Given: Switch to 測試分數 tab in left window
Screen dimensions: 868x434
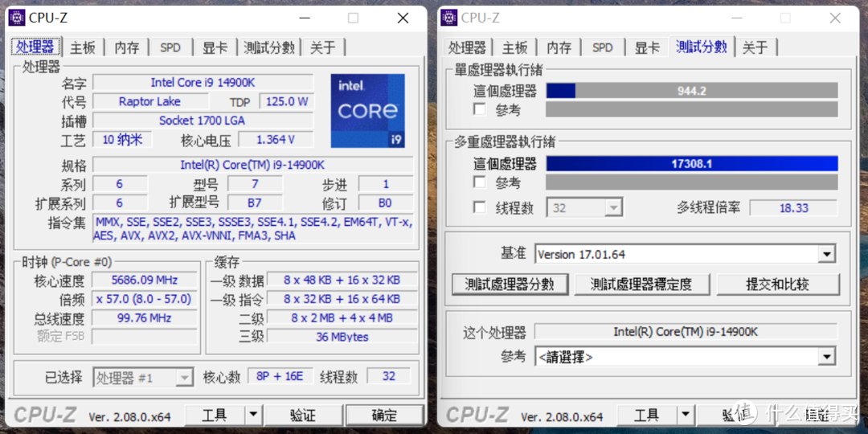Looking at the screenshot, I should tap(269, 47).
